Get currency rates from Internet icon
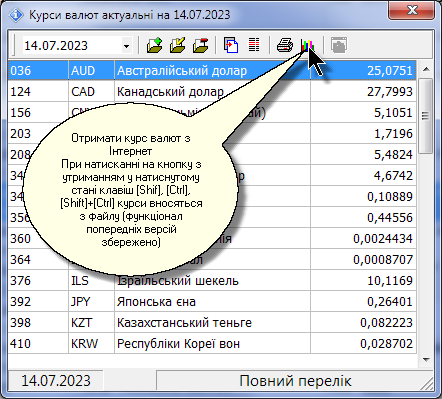442x399 pixels. click(307, 45)
